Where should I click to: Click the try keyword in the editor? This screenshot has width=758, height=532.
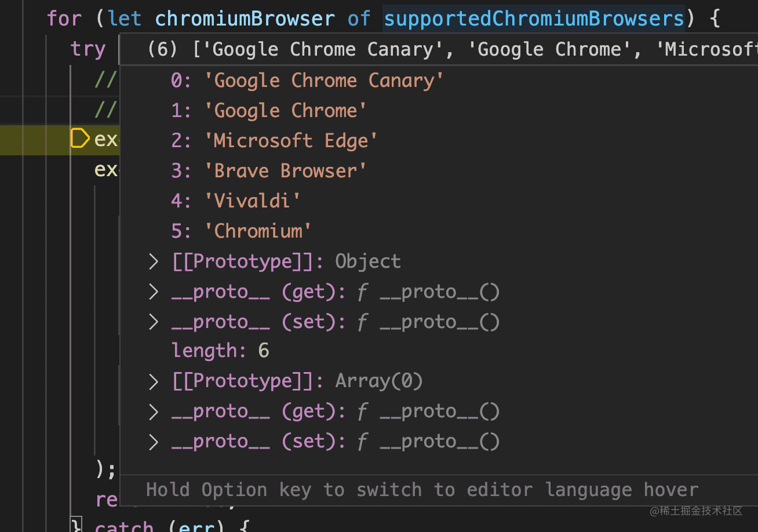(x=88, y=49)
